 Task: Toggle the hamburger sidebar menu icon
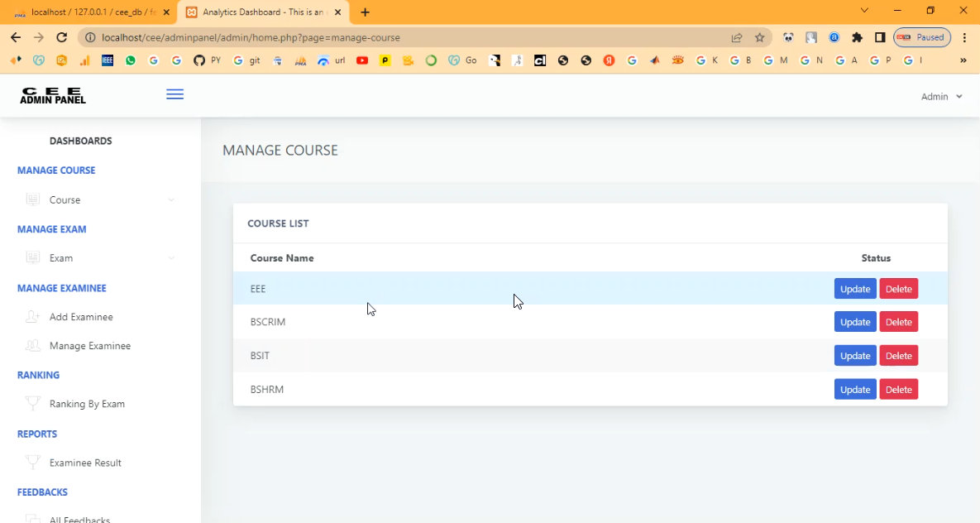point(174,95)
